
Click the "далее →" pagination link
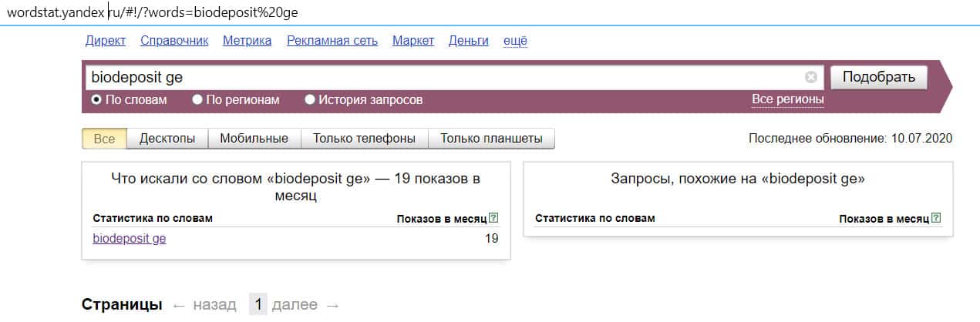click(x=305, y=304)
